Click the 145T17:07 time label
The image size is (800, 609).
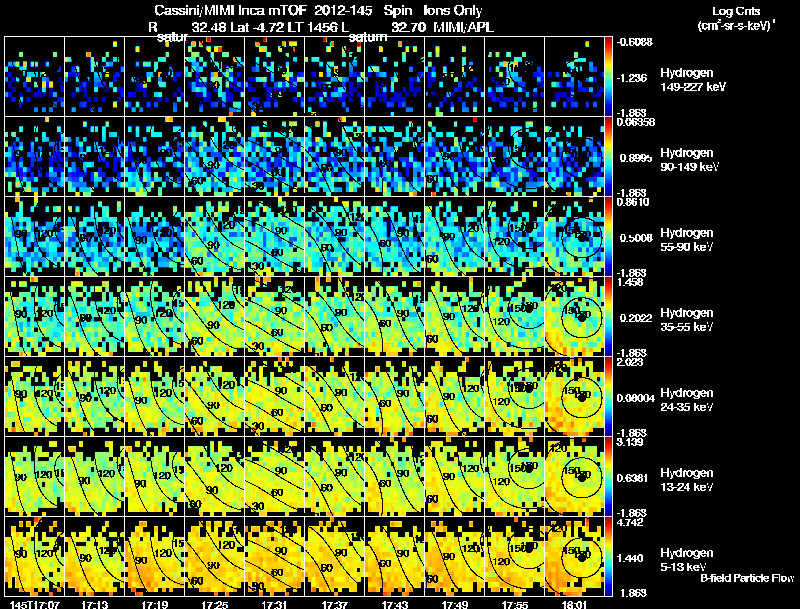coord(35,604)
